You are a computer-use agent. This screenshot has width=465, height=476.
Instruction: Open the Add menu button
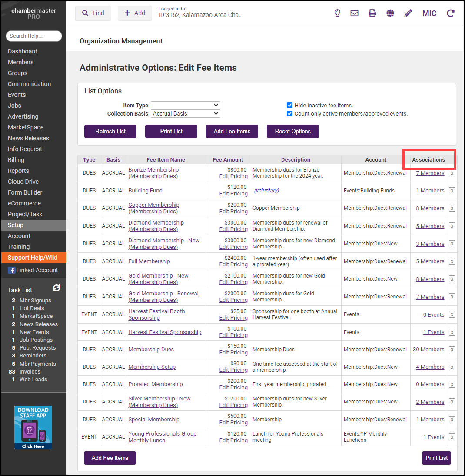[135, 13]
